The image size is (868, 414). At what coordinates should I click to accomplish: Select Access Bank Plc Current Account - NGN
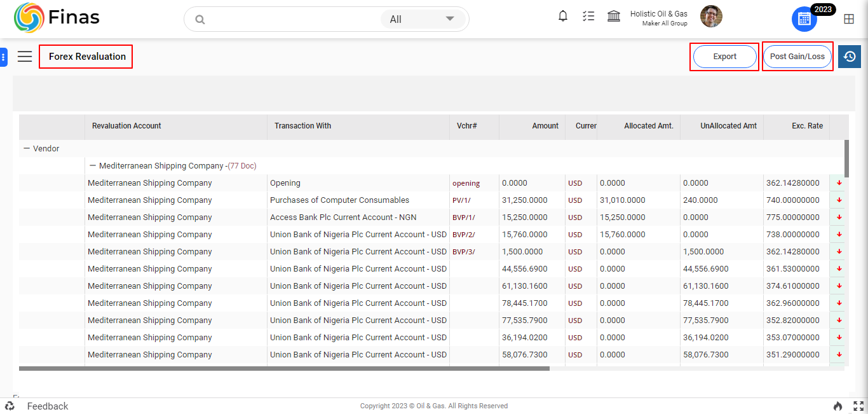click(x=343, y=217)
